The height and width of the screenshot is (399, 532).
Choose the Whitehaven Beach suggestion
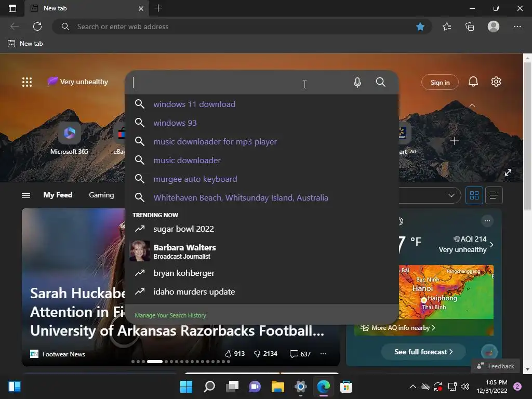coord(262,197)
